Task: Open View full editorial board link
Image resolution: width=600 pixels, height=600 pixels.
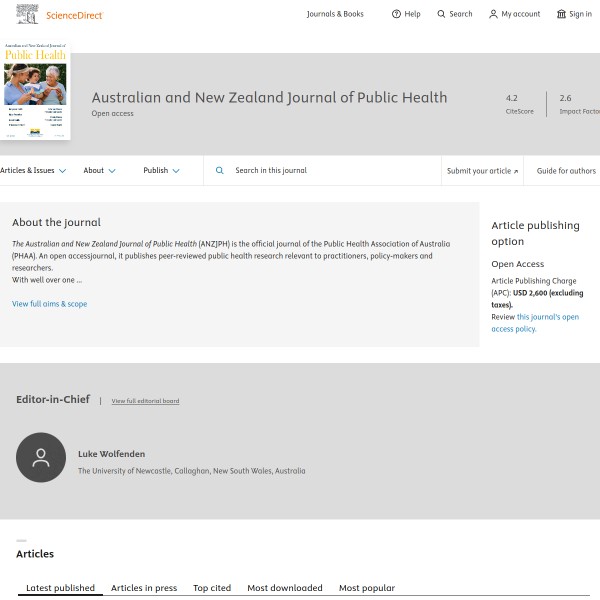Action: click(145, 401)
